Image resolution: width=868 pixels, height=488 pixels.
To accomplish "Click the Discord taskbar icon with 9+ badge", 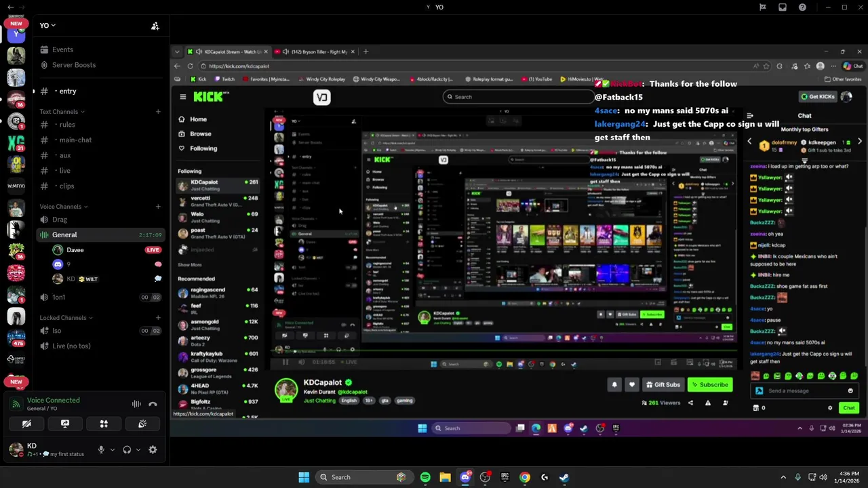I will pos(465,477).
